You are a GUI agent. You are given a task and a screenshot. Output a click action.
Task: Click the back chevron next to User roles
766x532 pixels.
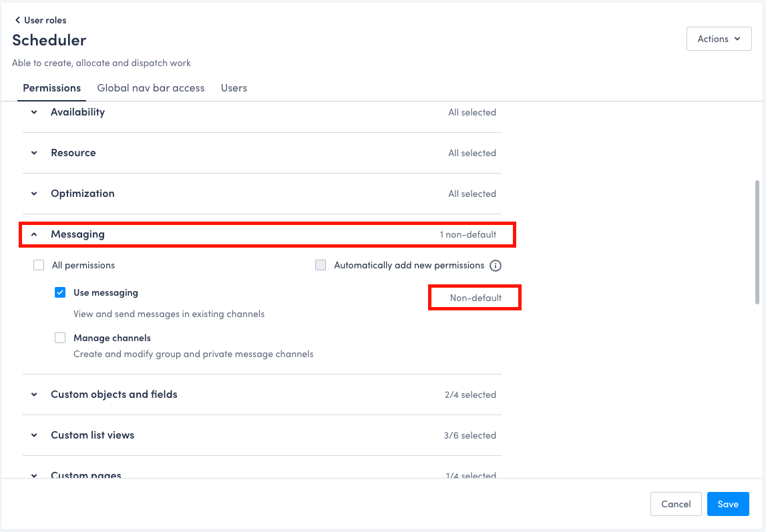pyautogui.click(x=17, y=20)
